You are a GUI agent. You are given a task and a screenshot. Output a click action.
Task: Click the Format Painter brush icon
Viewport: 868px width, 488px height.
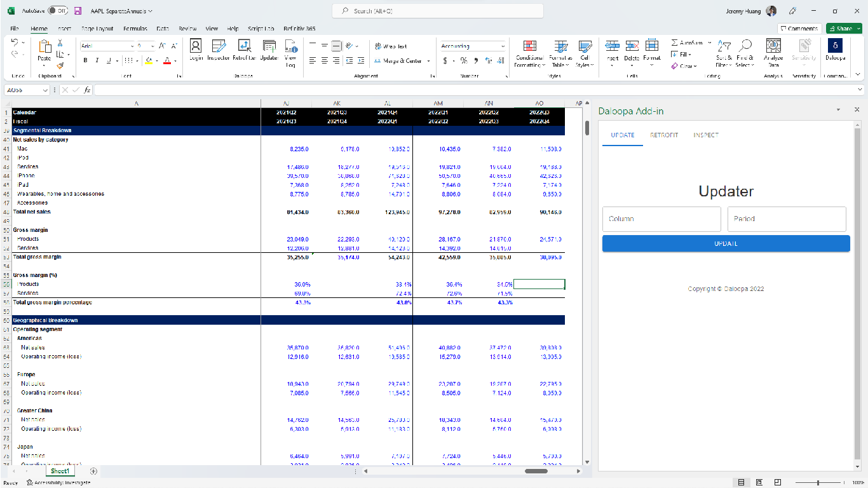(60, 65)
